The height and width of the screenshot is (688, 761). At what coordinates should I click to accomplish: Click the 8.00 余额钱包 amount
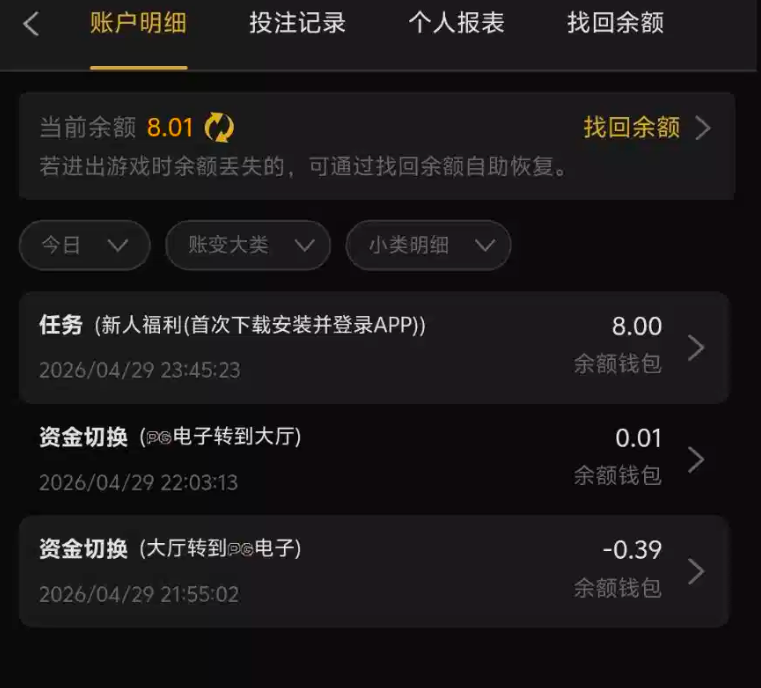(636, 327)
